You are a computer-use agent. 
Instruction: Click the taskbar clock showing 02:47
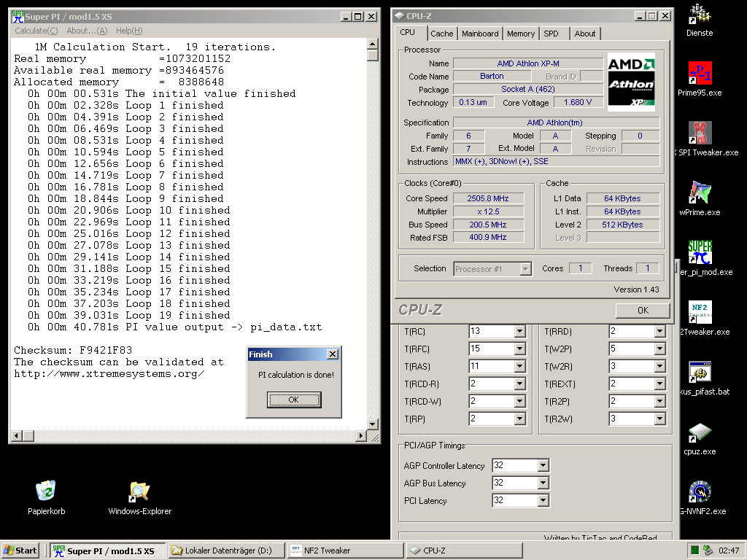729,551
